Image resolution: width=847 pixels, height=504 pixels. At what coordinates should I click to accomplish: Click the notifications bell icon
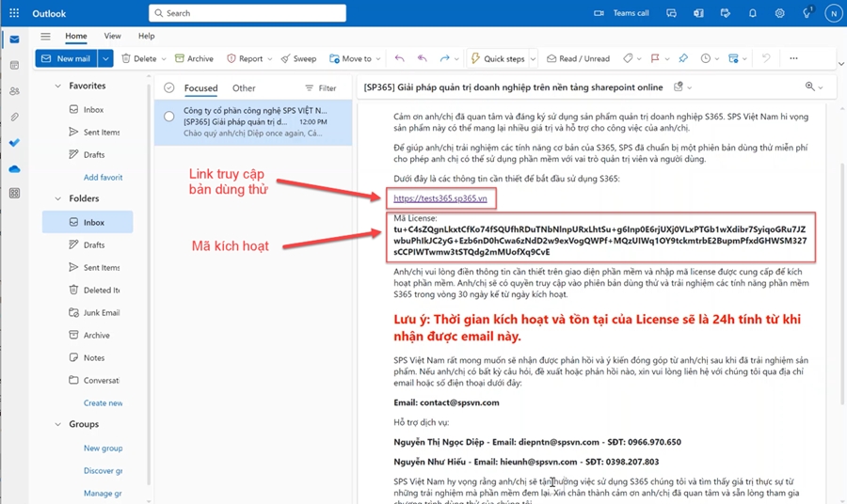752,13
